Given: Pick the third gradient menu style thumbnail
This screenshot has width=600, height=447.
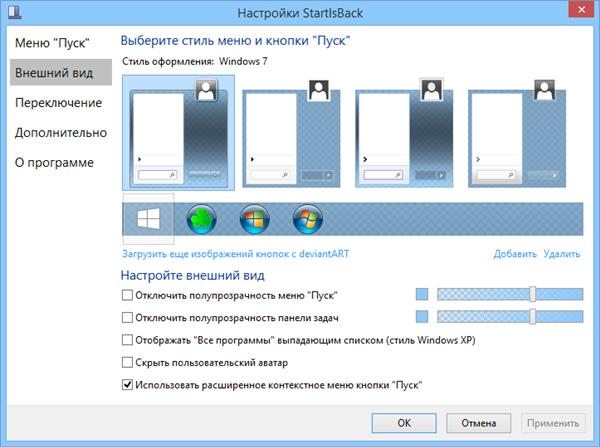Looking at the screenshot, I should [x=404, y=133].
